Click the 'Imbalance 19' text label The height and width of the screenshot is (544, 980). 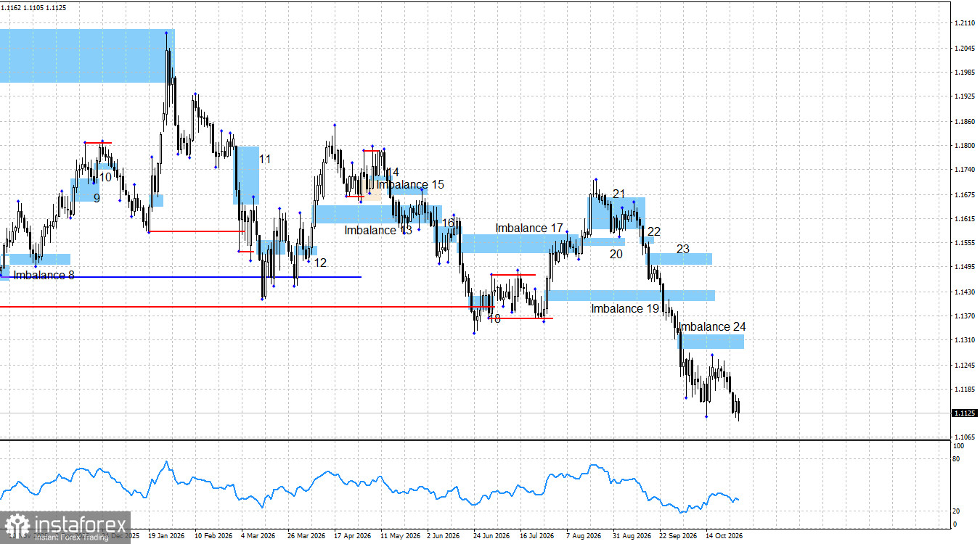(x=625, y=309)
